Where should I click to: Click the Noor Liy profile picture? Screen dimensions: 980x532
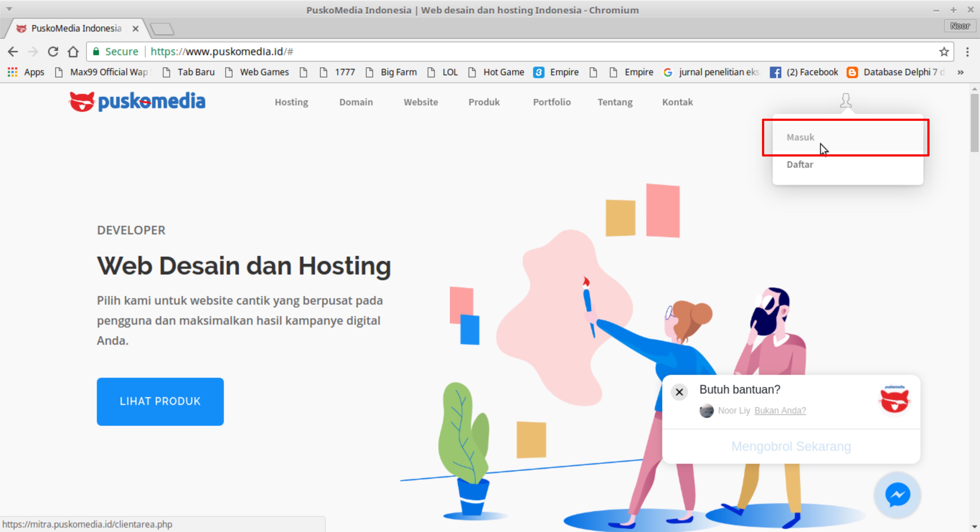[707, 411]
